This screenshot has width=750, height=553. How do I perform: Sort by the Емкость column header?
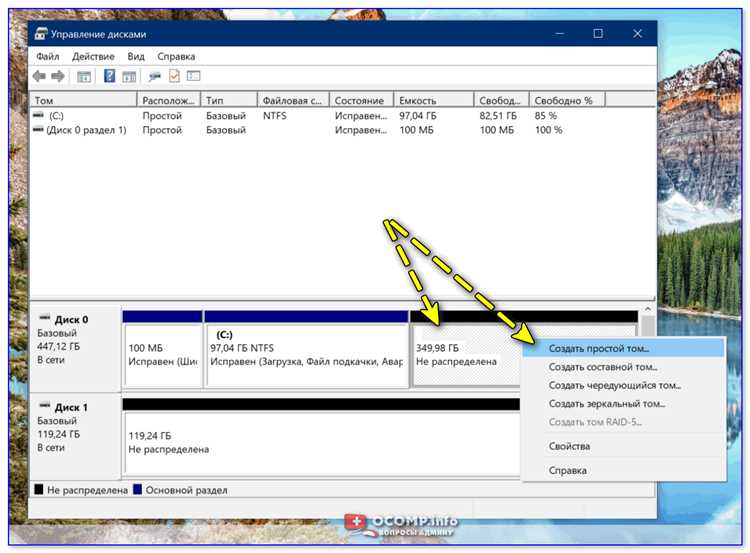click(419, 101)
